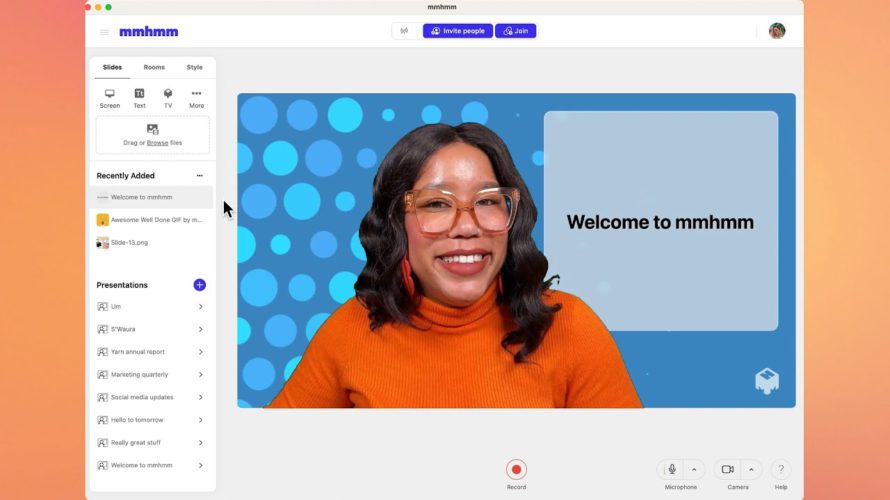Switch to the Style tab

195,67
